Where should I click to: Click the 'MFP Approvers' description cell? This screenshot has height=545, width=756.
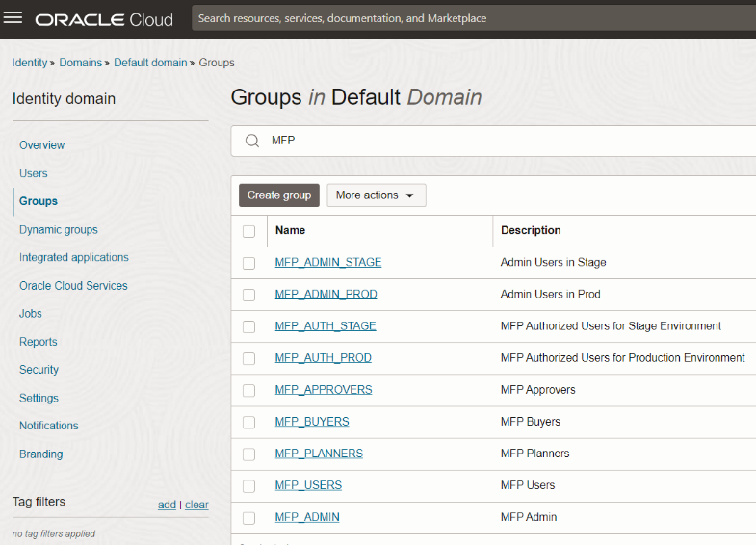(538, 389)
